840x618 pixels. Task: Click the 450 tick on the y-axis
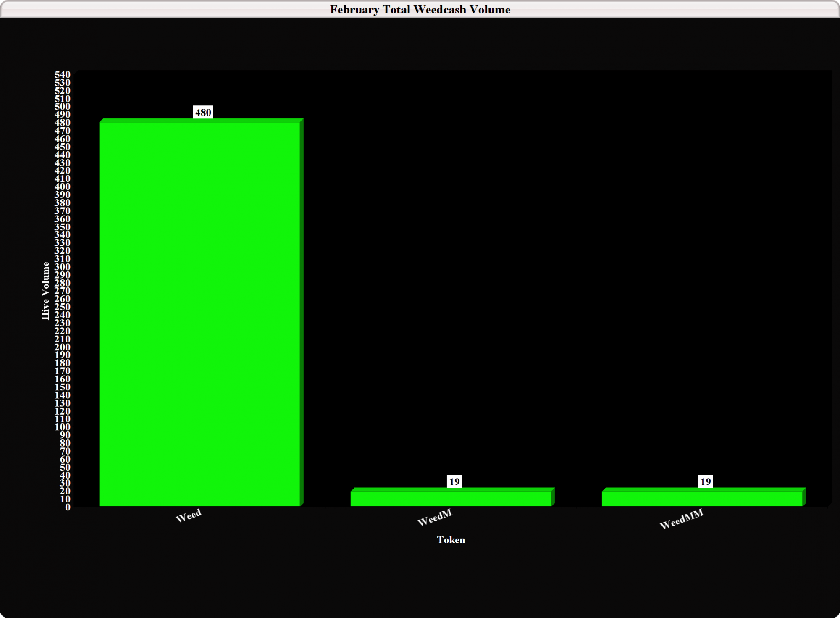pyautogui.click(x=63, y=147)
